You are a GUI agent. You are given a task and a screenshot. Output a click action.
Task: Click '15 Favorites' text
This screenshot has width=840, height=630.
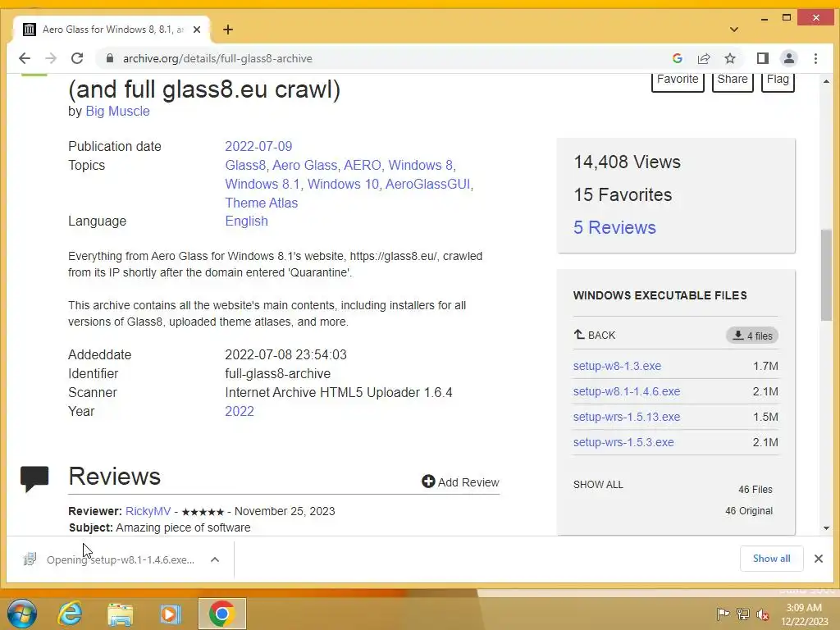point(623,194)
